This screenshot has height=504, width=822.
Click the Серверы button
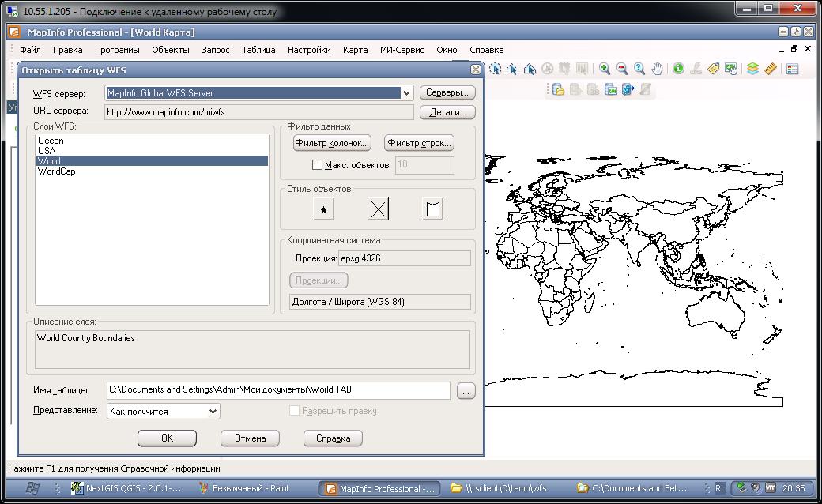(x=447, y=93)
